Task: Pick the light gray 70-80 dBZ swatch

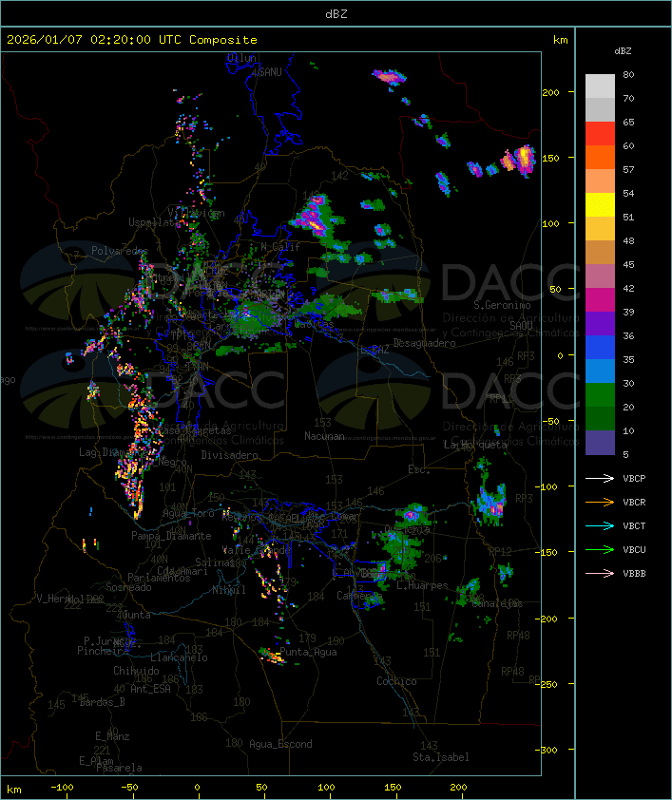Action: point(600,86)
